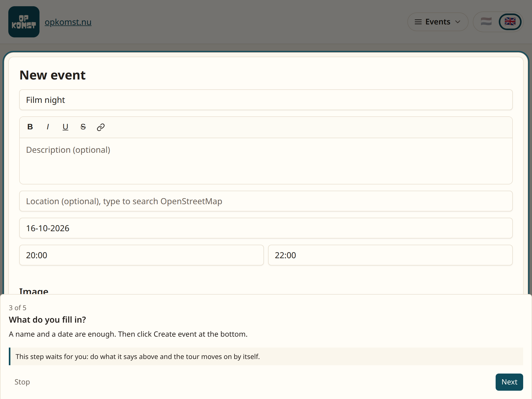532x399 pixels.
Task: Toggle underline formatting
Action: point(65,127)
